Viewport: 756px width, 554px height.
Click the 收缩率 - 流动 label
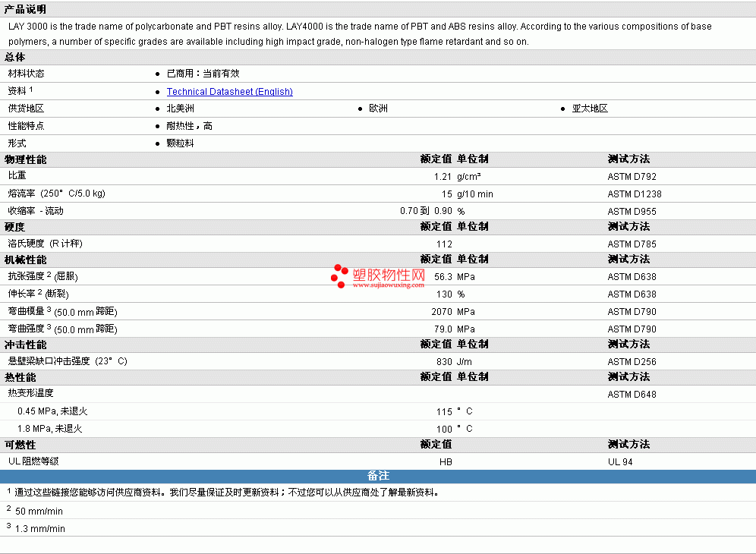point(36,211)
